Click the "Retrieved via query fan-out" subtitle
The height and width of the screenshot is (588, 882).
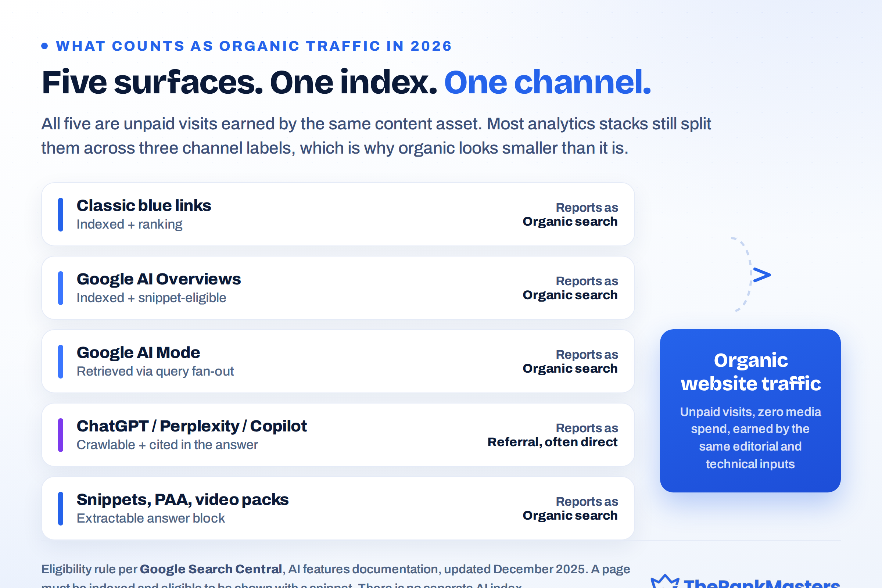(x=155, y=371)
